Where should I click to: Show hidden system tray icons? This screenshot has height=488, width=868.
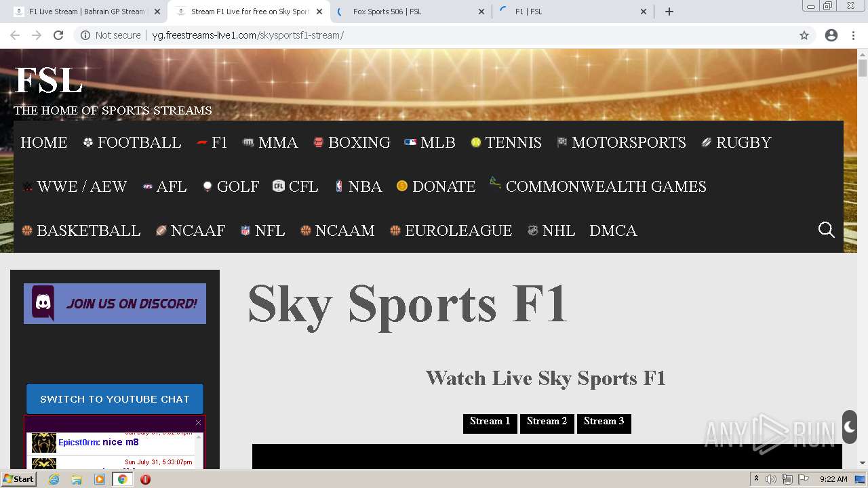point(756,479)
